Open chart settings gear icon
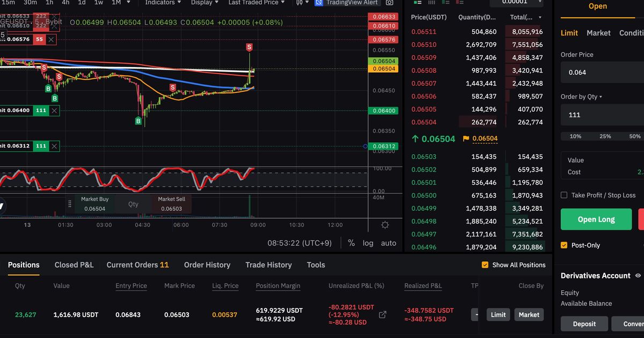Viewport: 644px width, 338px height. pyautogui.click(x=385, y=225)
